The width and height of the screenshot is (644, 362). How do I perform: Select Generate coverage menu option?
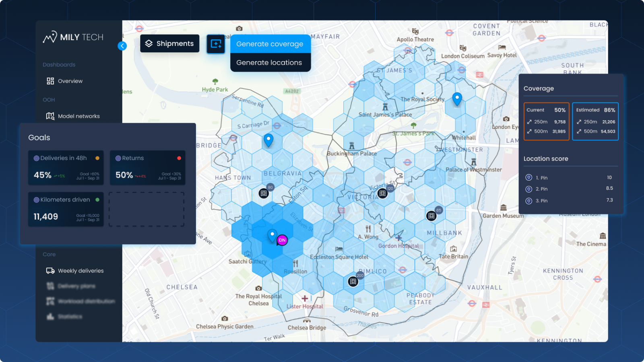pos(270,44)
